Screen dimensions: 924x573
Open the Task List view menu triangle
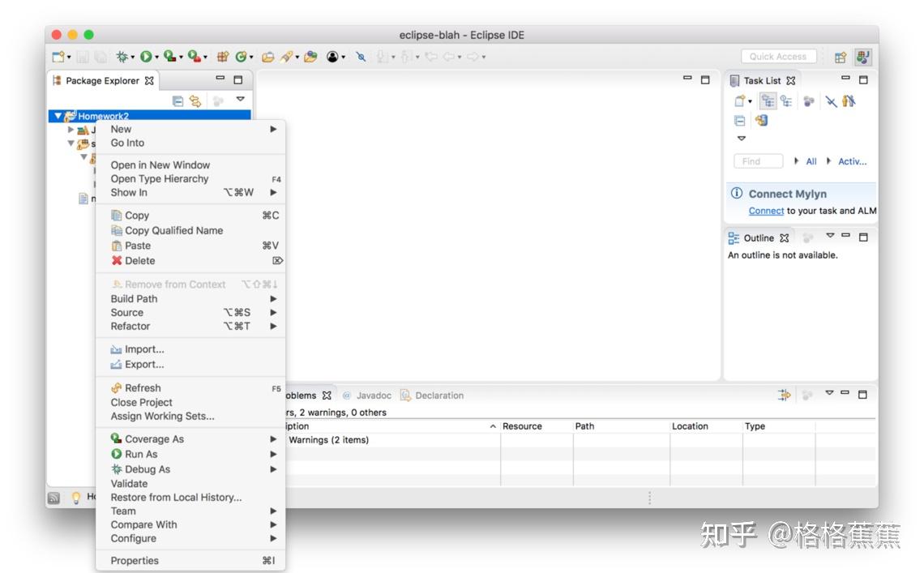point(742,139)
